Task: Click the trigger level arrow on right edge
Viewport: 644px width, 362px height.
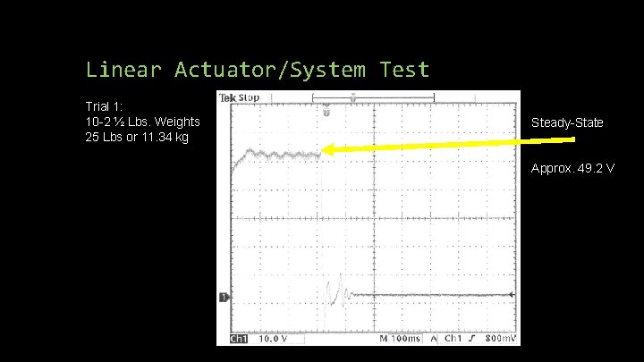Action: [x=512, y=295]
